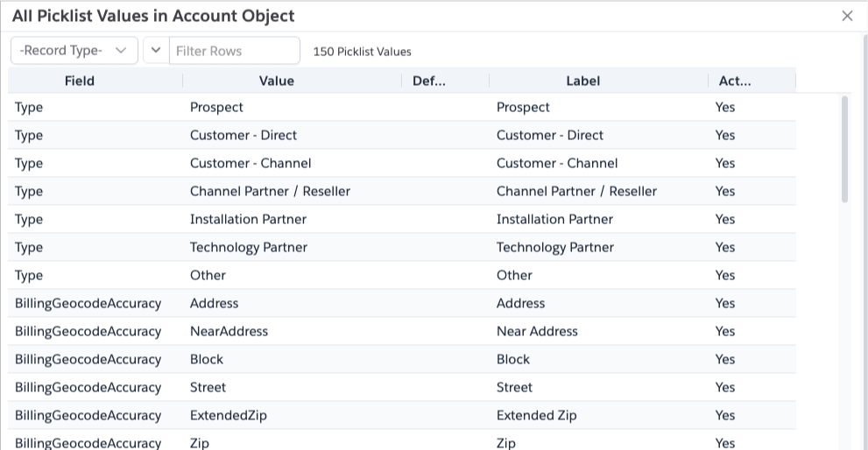
Task: Click the Label column header
Action: 583,81
